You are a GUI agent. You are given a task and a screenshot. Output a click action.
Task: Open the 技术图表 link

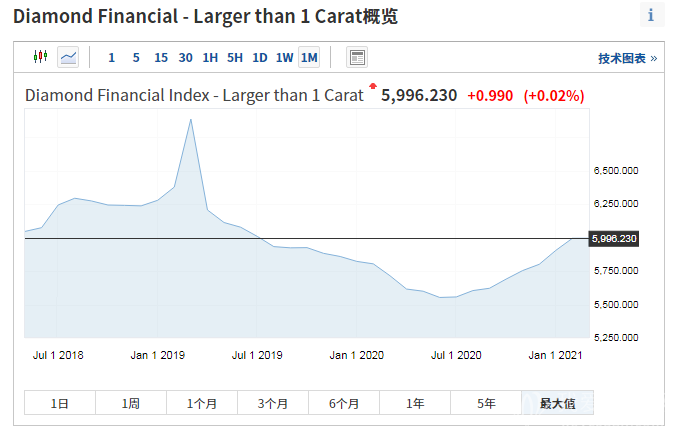pyautogui.click(x=627, y=58)
